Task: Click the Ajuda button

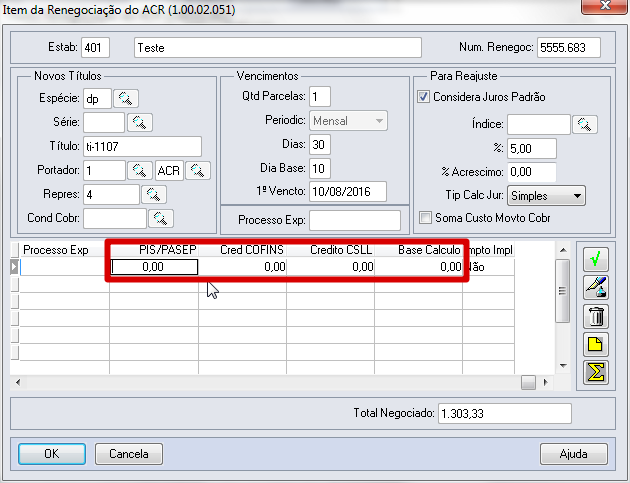Action: coord(574,454)
